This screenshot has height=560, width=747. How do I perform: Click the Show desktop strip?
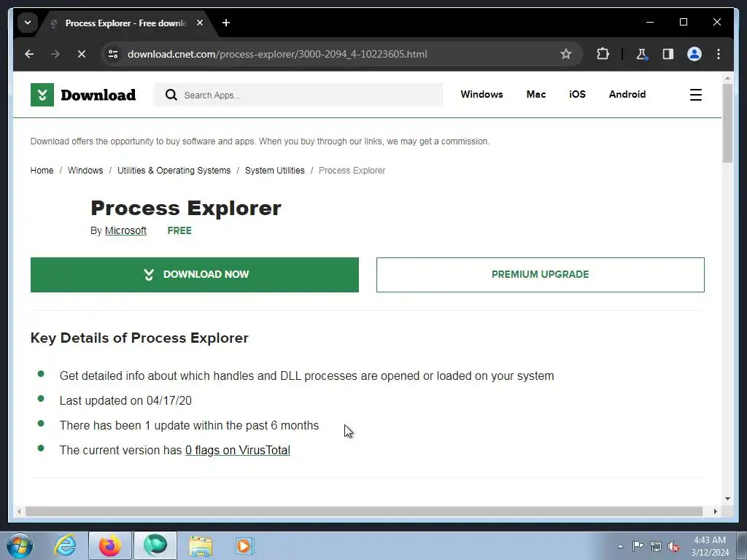click(742, 545)
